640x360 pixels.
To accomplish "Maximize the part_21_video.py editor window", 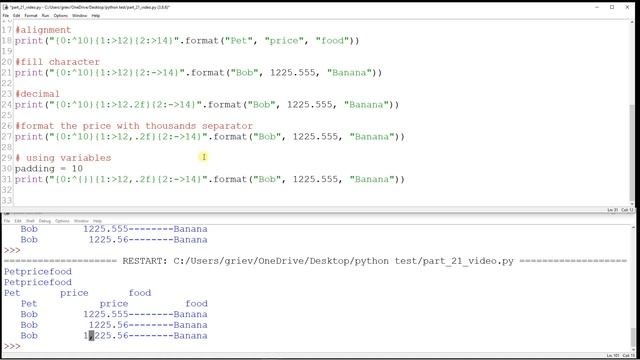I will 612,7.
